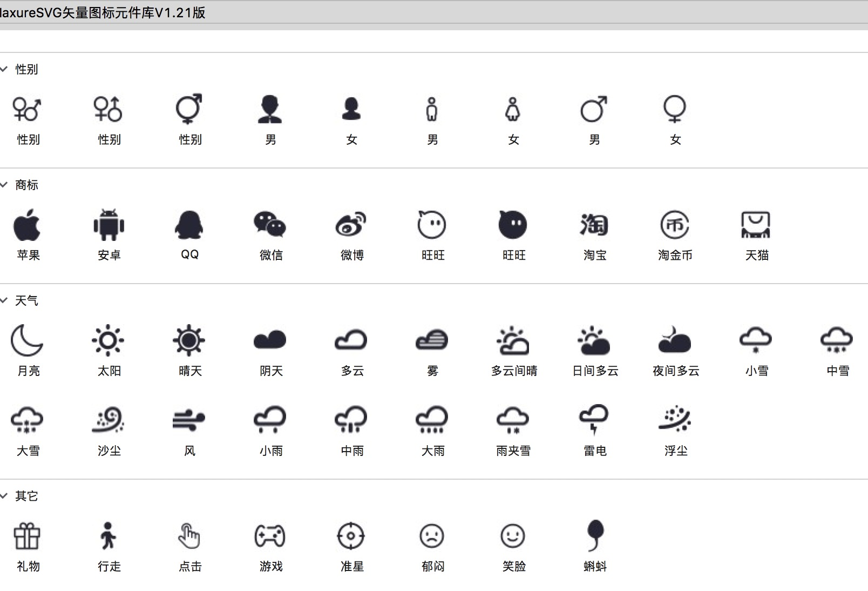This screenshot has height=591, width=868.
Task: Pick the 郁闷 sad face icon
Action: coord(432,536)
